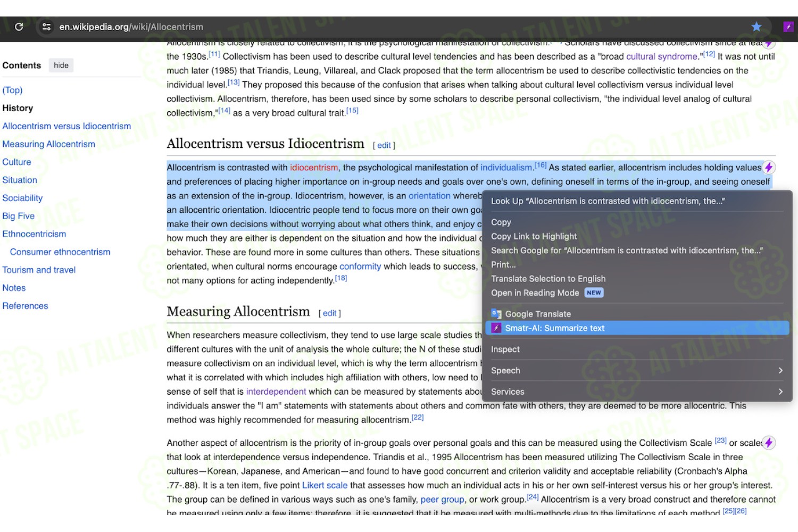Click lightning icon beside Allocentrism versus Idiocentrism paragraph
The width and height of the screenshot is (798, 532).
[769, 168]
